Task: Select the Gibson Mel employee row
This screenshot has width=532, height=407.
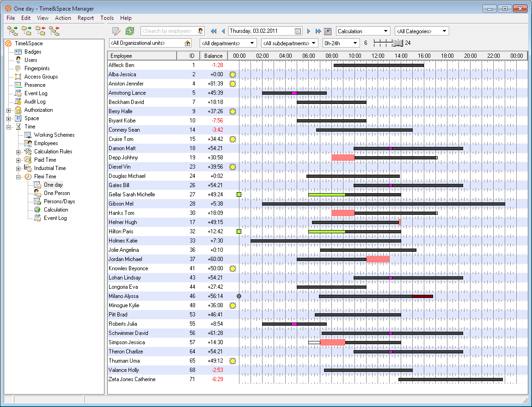Action: pos(317,204)
